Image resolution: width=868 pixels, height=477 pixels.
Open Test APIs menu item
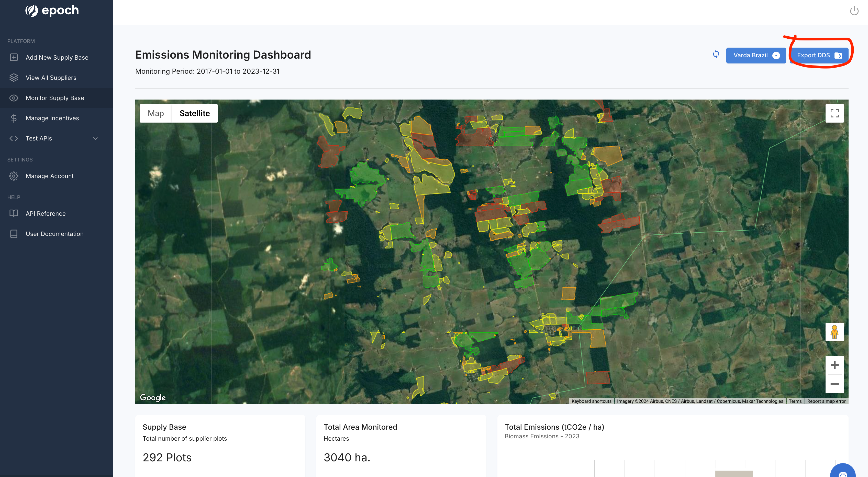point(39,138)
